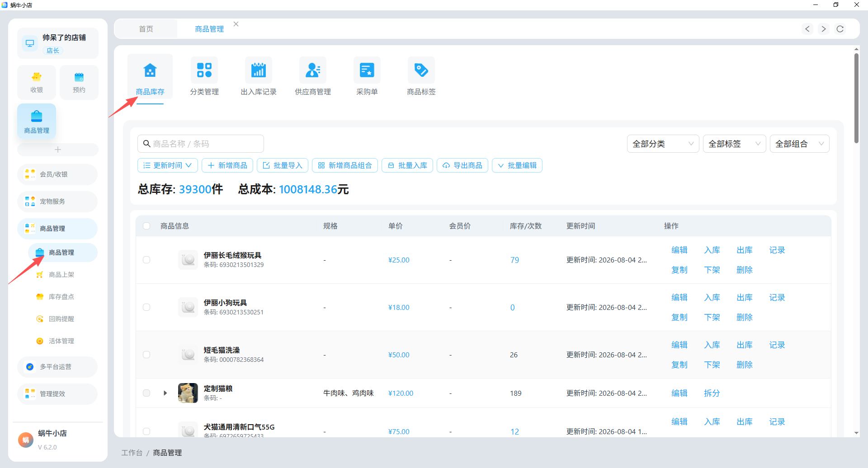
Task: Check the 伊丽小狗玩具 row checkbox
Action: click(x=146, y=307)
